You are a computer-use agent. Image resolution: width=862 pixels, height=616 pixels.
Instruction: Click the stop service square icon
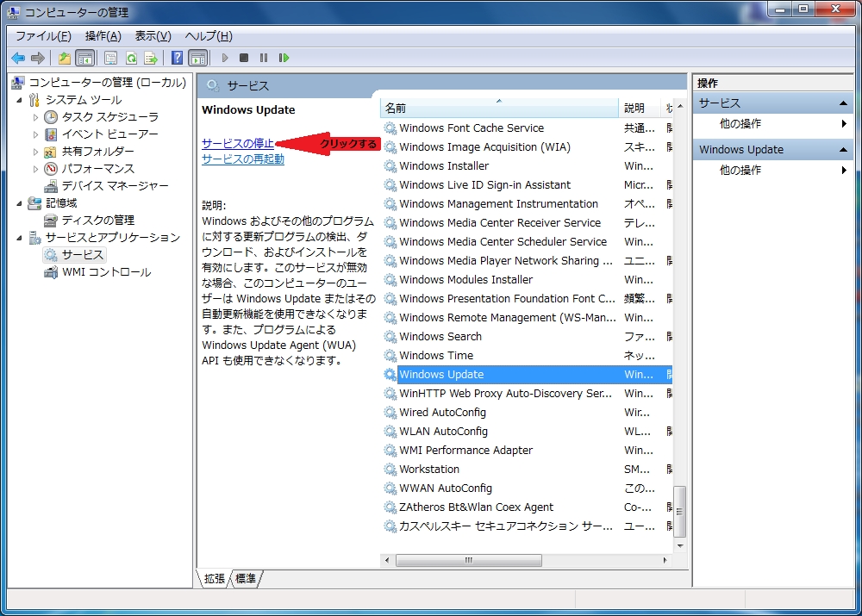coord(244,58)
